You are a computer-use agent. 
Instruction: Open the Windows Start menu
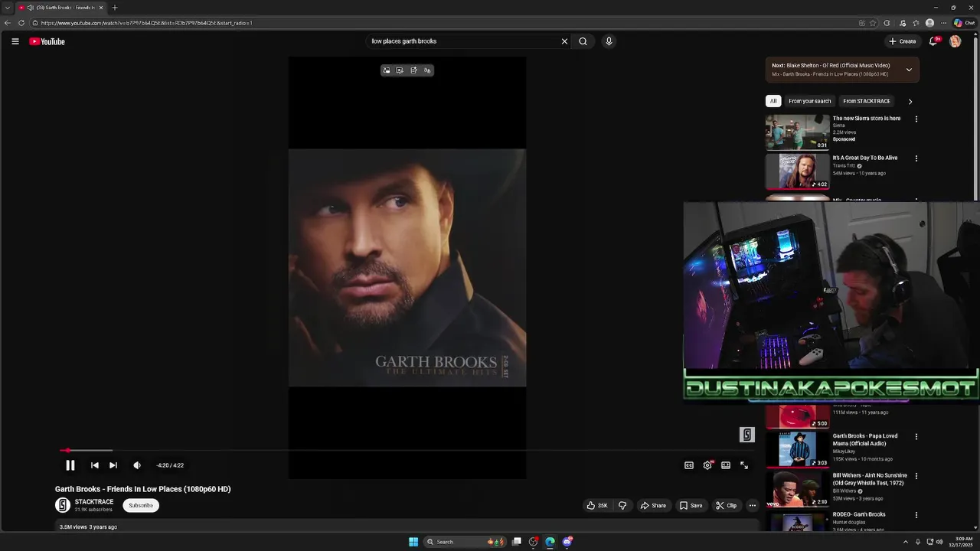point(413,542)
